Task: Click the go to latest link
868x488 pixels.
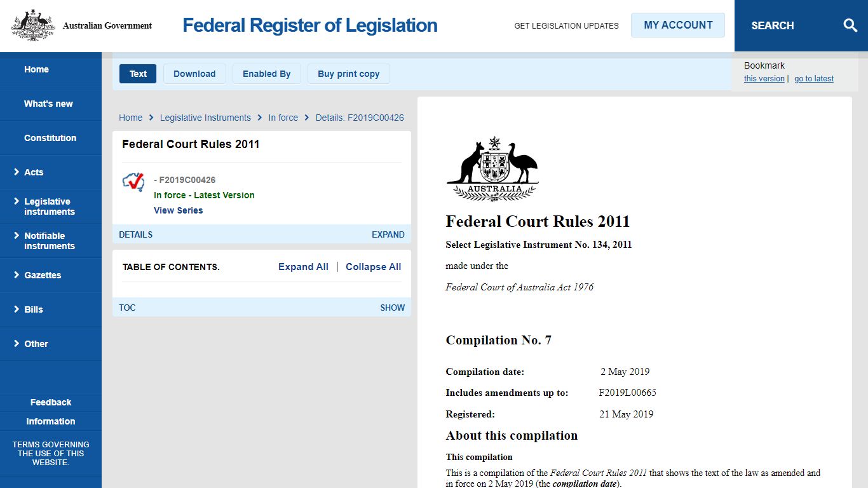Action: coord(814,79)
